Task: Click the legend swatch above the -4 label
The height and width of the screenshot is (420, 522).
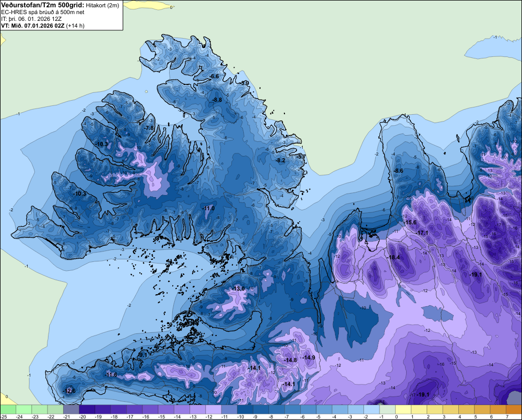Action: pos(340,410)
